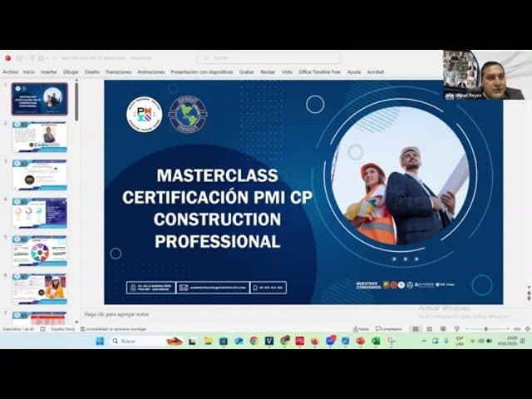Open Office Timeline Free tab

[319, 72]
